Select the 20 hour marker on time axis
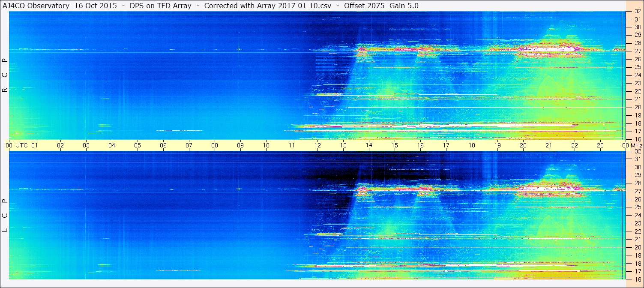The width and height of the screenshot is (644, 288). 523,145
